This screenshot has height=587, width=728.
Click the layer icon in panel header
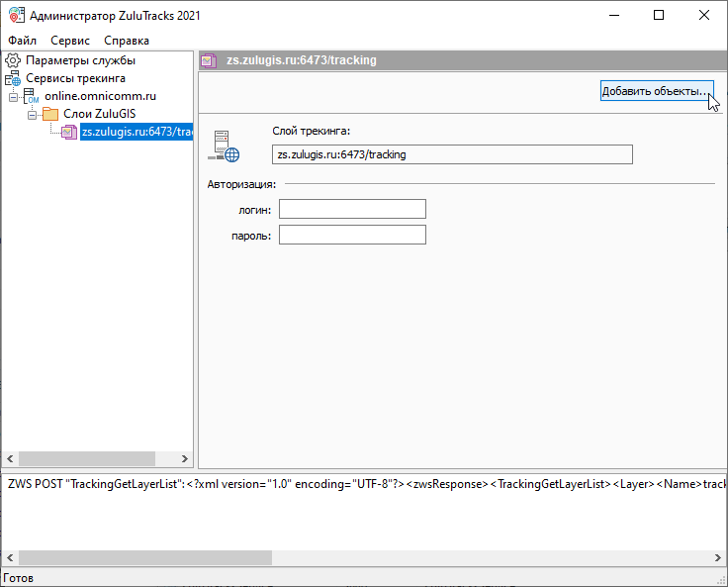click(x=211, y=60)
